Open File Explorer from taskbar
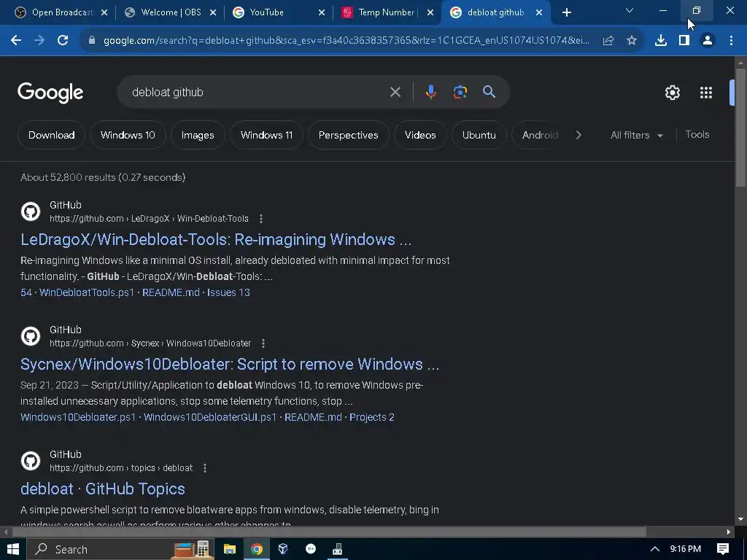 click(x=230, y=549)
